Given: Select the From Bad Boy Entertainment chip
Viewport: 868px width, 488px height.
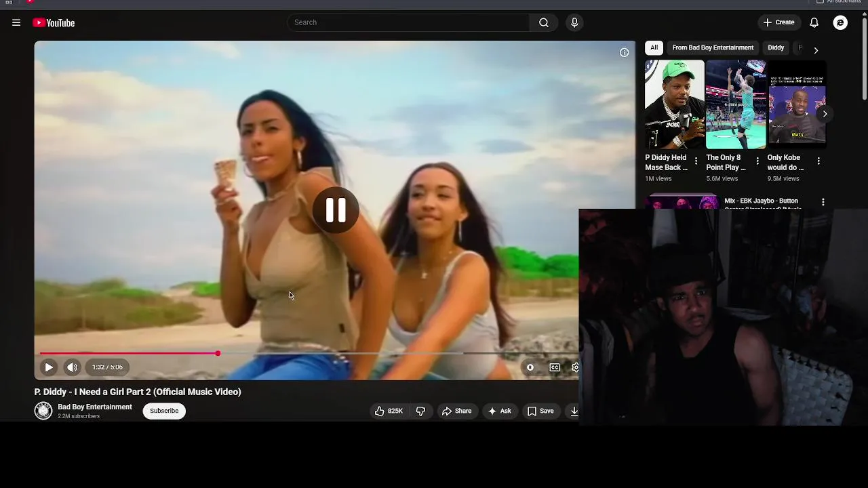Looking at the screenshot, I should [713, 47].
